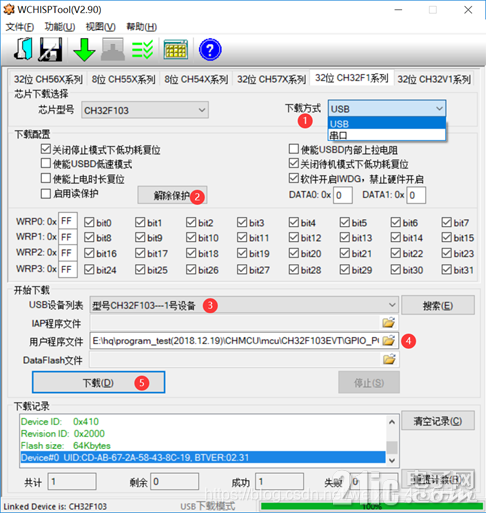
Task: Click the WRP0 hex value field
Action: point(68,221)
